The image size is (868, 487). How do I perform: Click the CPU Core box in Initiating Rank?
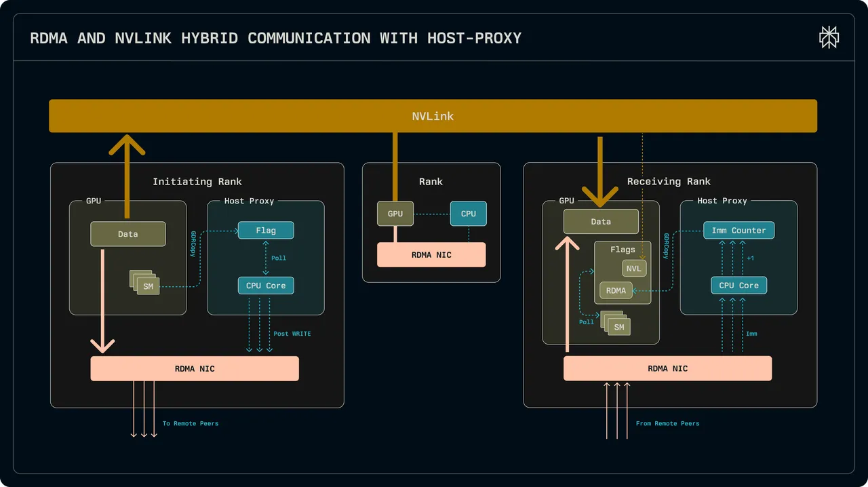[x=266, y=286]
